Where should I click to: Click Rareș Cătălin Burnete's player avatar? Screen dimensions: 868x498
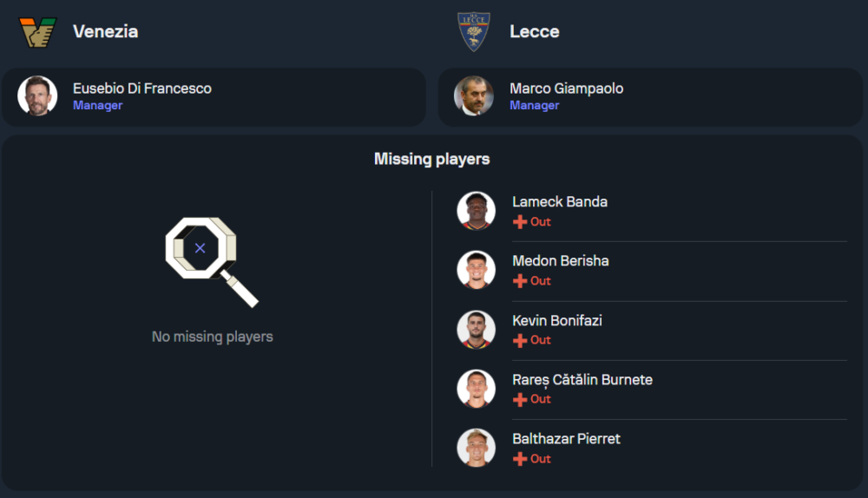pyautogui.click(x=477, y=389)
